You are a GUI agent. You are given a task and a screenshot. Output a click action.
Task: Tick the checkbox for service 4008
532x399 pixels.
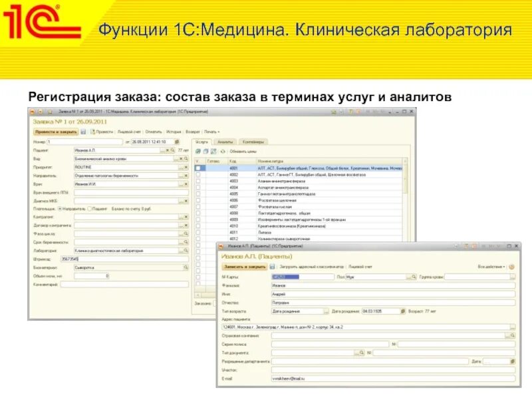click(198, 213)
